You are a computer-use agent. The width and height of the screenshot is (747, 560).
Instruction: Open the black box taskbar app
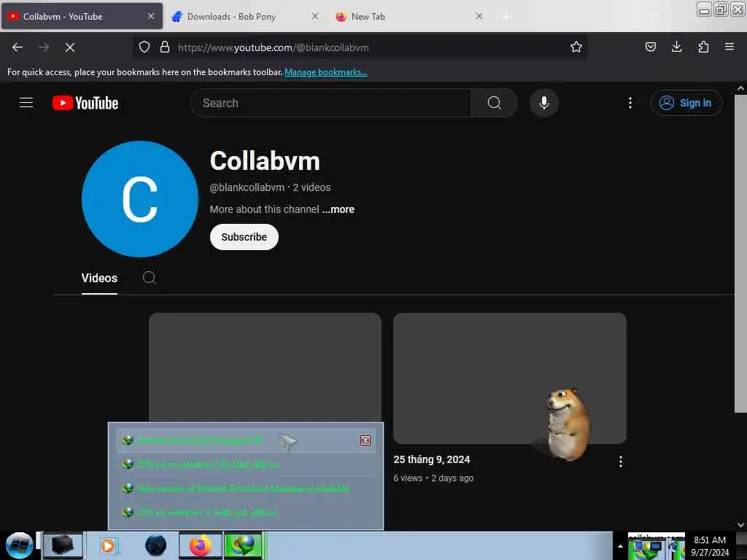[x=63, y=545]
